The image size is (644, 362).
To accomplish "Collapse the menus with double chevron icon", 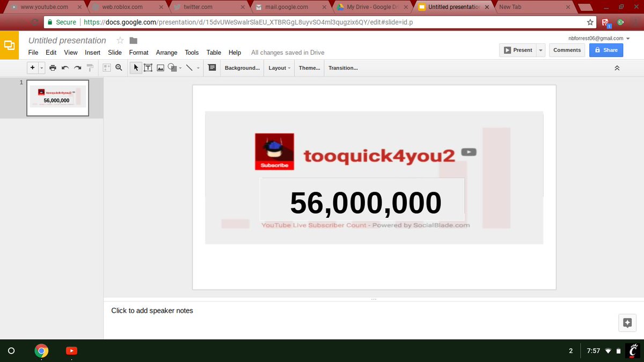I will tap(617, 68).
